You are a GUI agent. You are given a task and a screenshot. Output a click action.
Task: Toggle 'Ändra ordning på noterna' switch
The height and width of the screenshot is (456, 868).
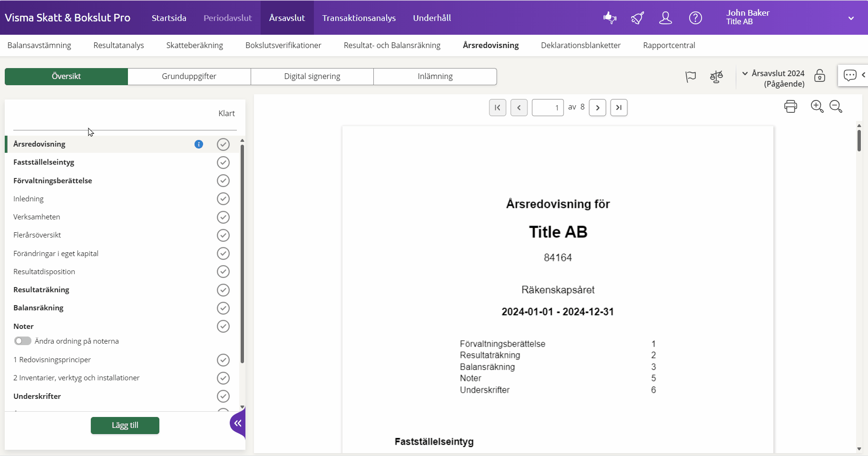click(22, 341)
